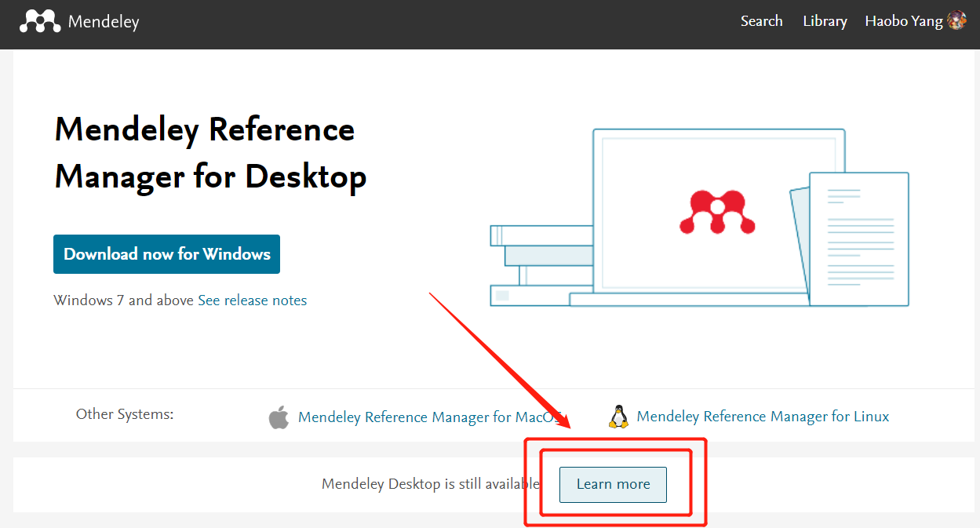The height and width of the screenshot is (528, 980).
Task: Click the Apple logo icon
Action: point(279,417)
